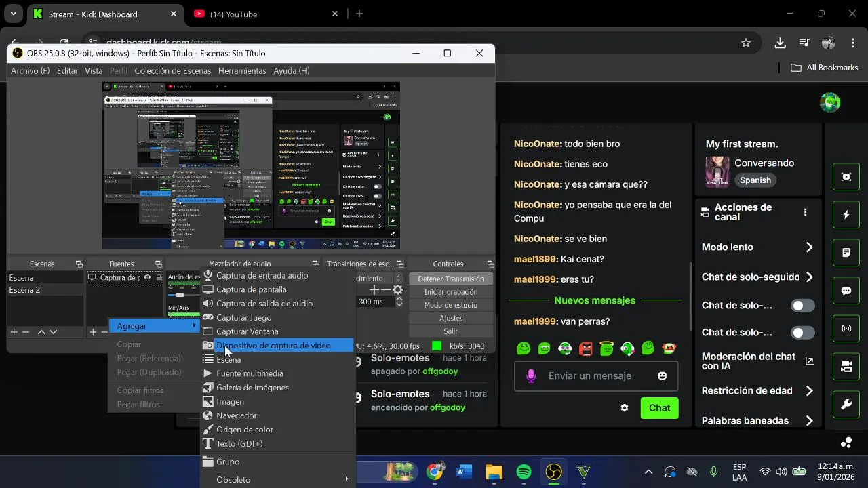Expand Modo lento options
Viewport: 868px width, 488px height.
coord(809,247)
